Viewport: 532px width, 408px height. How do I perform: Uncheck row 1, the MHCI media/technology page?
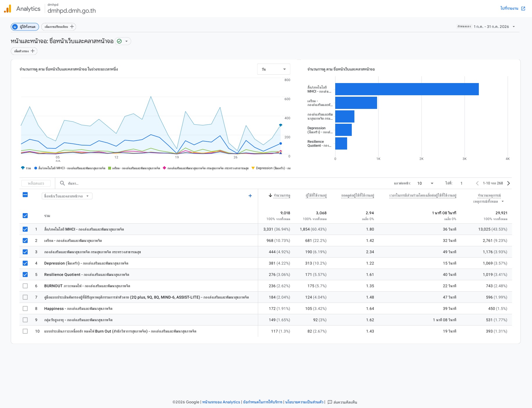click(x=25, y=229)
